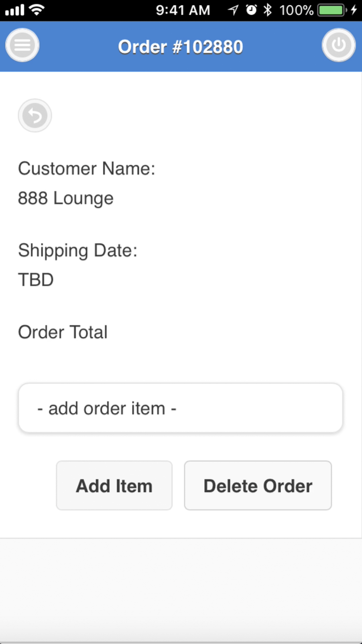Viewport: 362px width, 644px height.
Task: Tap the 888 Lounge customer name
Action: pos(66,198)
